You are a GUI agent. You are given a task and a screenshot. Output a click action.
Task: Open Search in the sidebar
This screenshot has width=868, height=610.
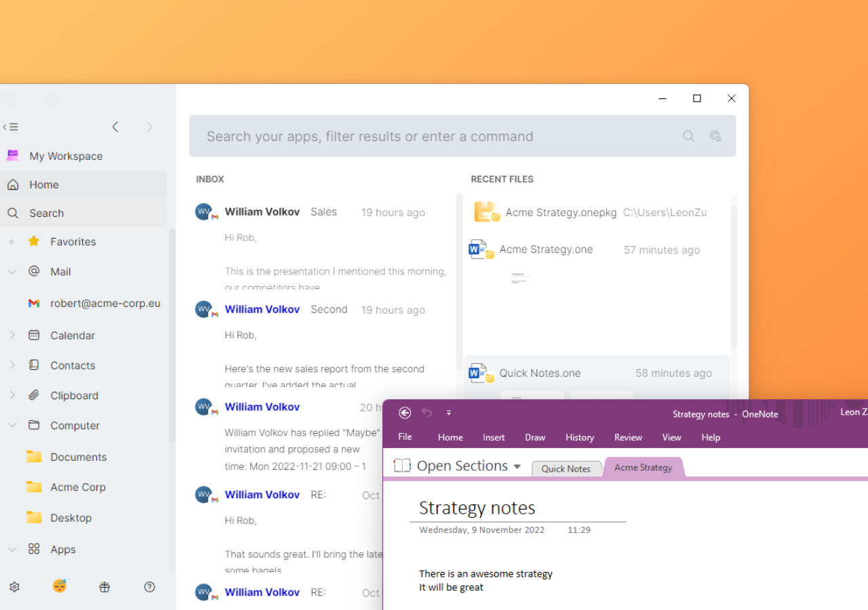point(83,213)
